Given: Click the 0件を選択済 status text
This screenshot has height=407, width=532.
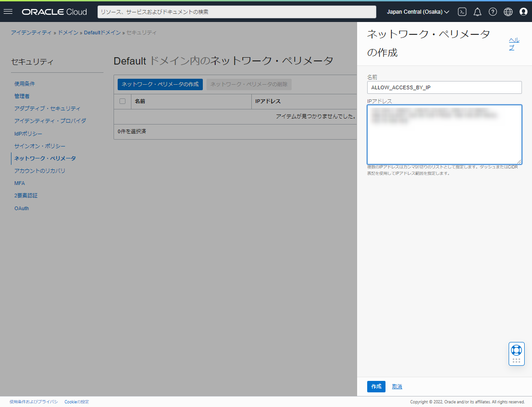Looking at the screenshot, I should [132, 131].
